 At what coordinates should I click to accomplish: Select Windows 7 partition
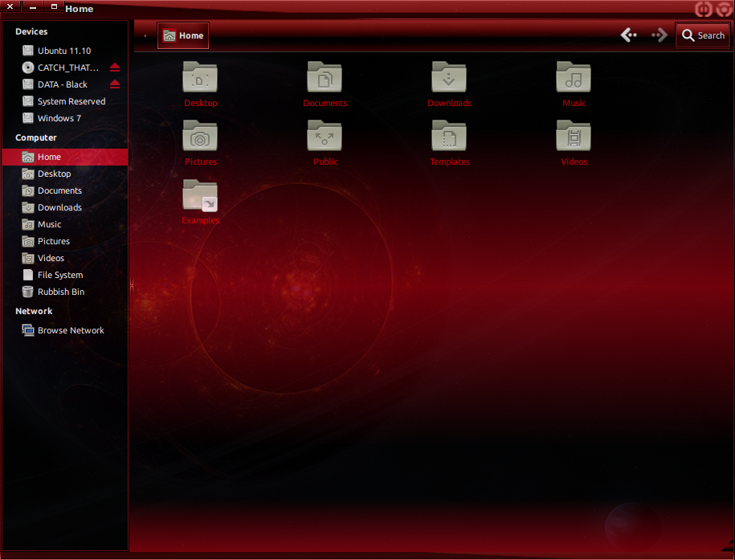pos(65,118)
